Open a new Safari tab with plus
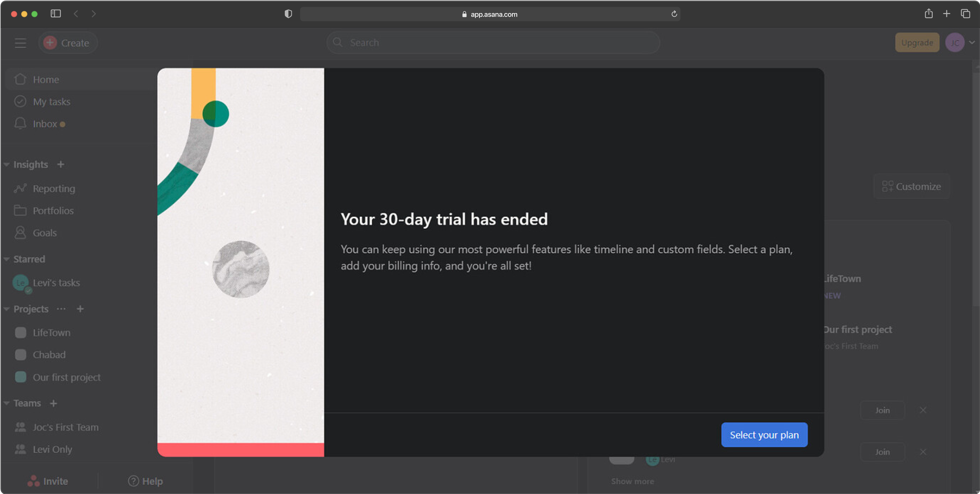The height and width of the screenshot is (494, 980). 946,14
